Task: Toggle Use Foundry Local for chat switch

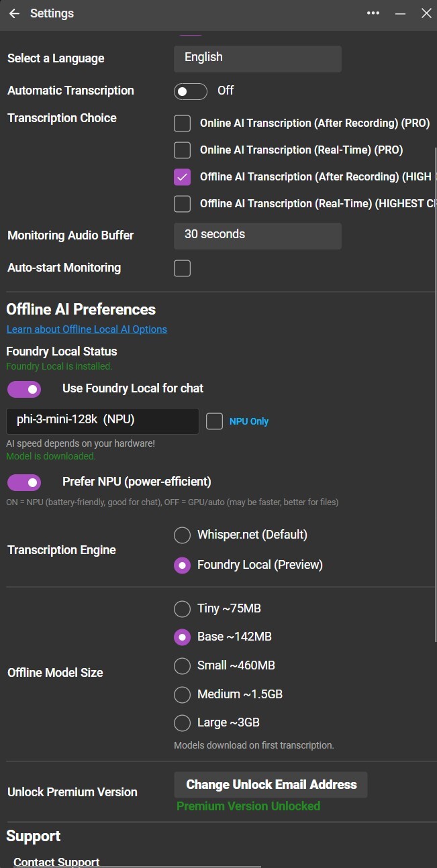Action: pos(24,389)
